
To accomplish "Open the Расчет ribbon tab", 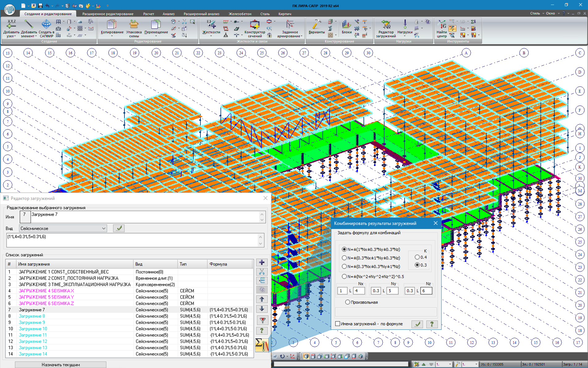I will tap(149, 14).
